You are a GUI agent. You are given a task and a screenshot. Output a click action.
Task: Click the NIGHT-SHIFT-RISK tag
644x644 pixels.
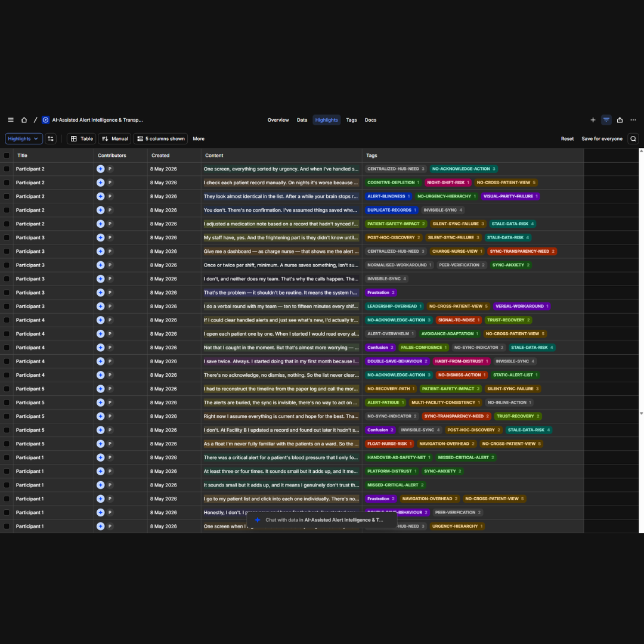[448, 183]
